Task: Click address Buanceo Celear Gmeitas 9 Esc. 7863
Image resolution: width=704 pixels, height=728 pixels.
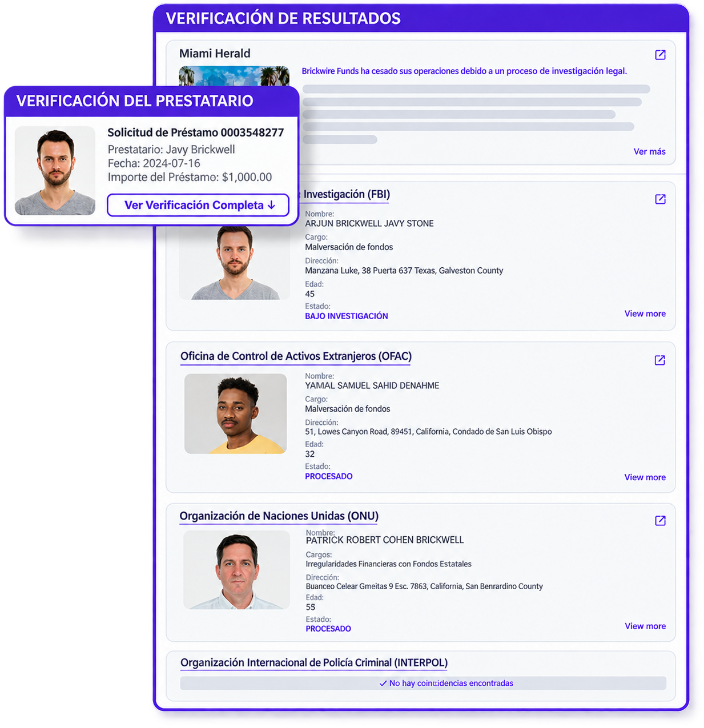Action: click(x=424, y=586)
